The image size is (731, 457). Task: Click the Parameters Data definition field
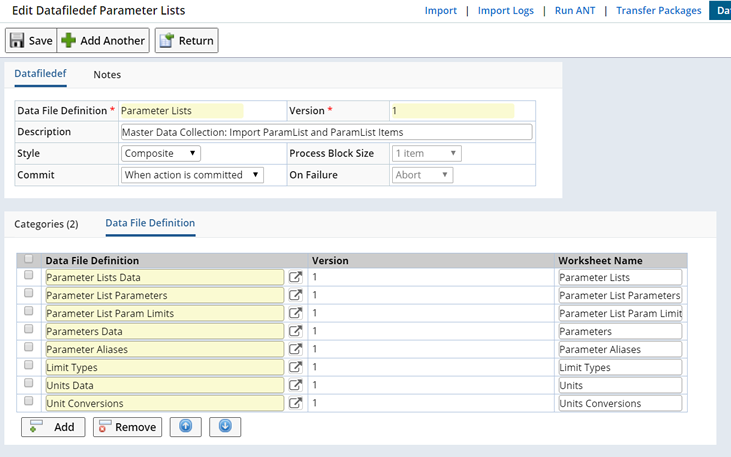coord(165,331)
